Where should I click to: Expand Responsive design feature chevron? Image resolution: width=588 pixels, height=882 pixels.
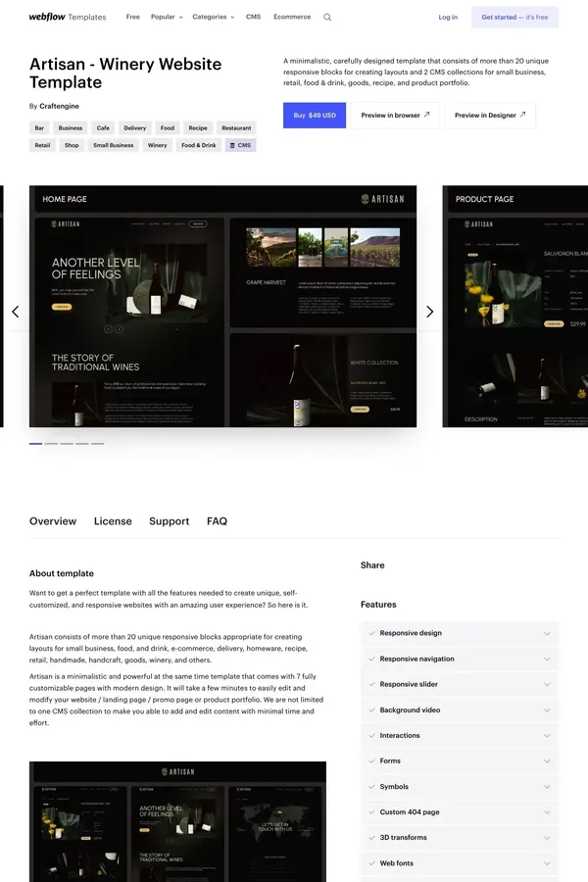547,633
